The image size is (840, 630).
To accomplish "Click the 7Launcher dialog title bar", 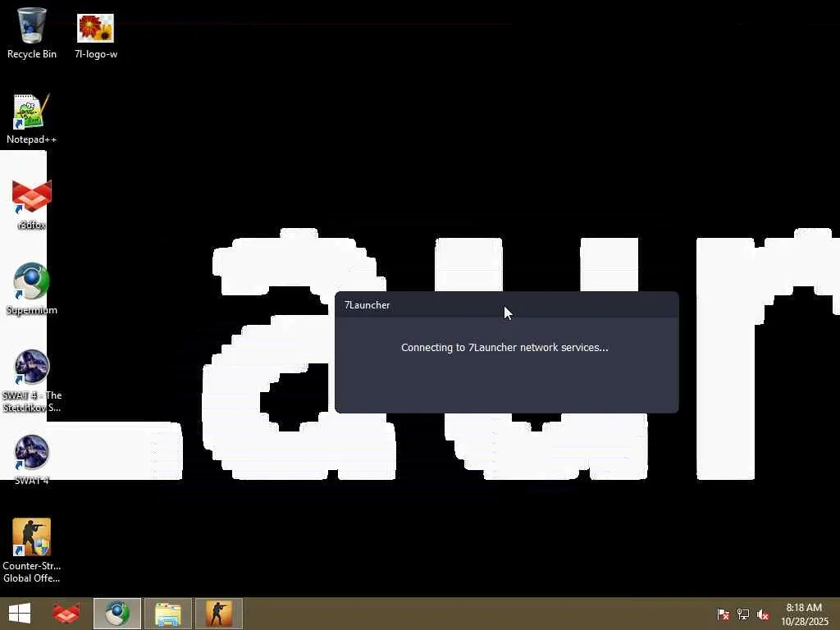I will 506,305.
